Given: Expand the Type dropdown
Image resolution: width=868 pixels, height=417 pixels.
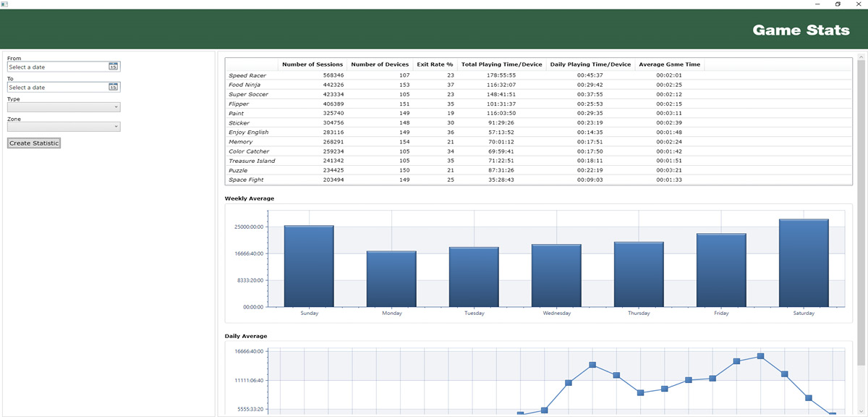Looking at the screenshot, I should click(x=64, y=107).
